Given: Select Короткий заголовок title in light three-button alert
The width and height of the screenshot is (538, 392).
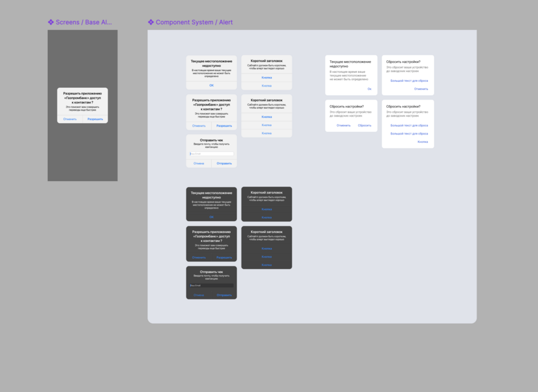Looking at the screenshot, I should (267, 100).
